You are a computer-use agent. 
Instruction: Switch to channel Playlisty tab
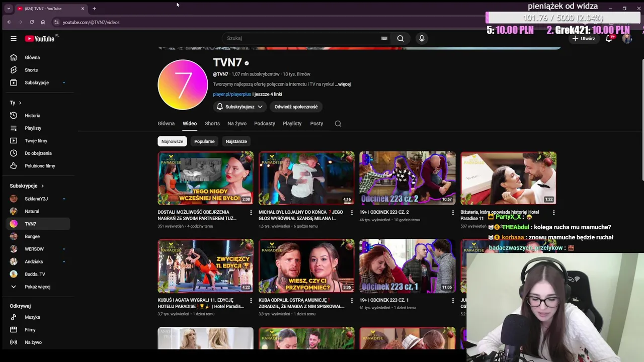[x=292, y=123]
